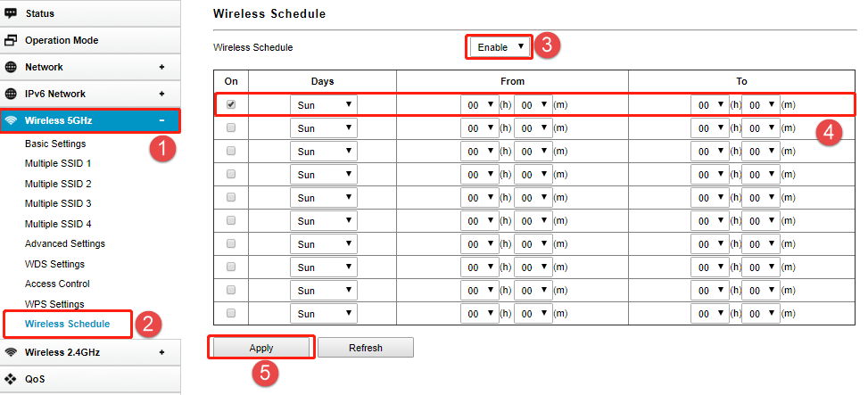Click the Wireless 2.4GHz wifi icon
This screenshot has width=868, height=395.
pyautogui.click(x=11, y=352)
